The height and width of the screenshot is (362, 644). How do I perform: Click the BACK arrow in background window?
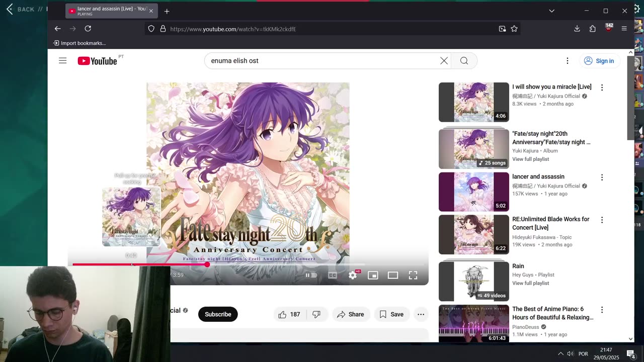(10, 9)
